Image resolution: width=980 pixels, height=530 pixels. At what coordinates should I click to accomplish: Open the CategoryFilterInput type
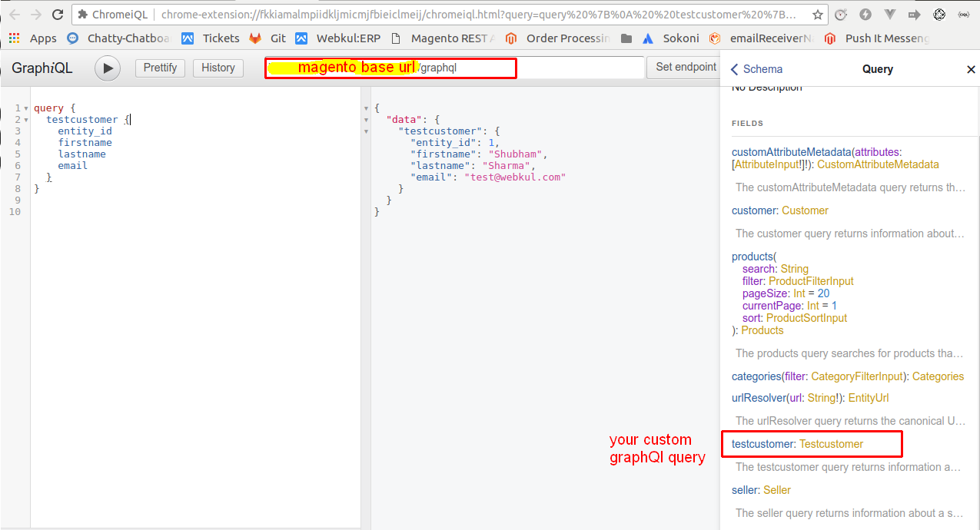(x=857, y=376)
